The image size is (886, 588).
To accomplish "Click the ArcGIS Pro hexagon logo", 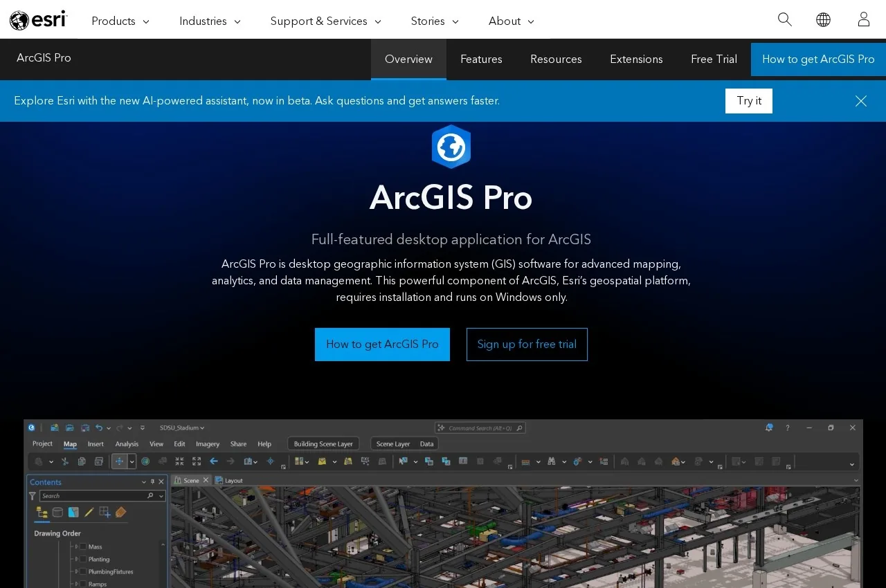I will (x=451, y=147).
